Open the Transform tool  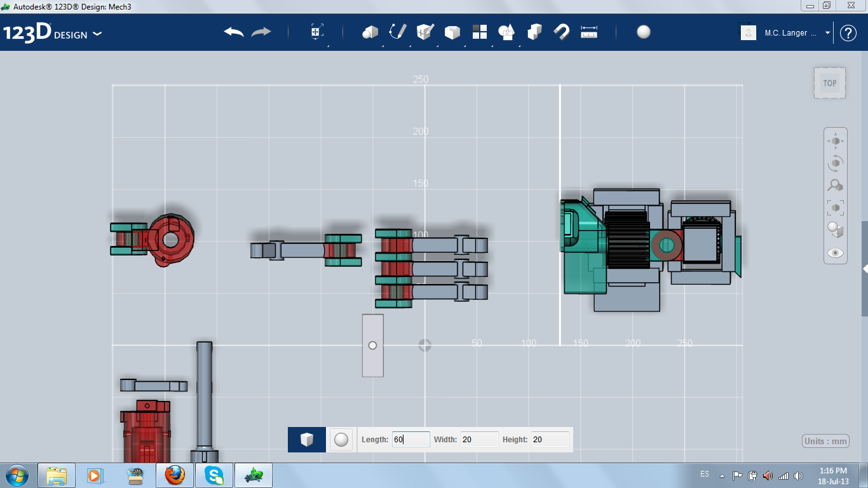[317, 32]
